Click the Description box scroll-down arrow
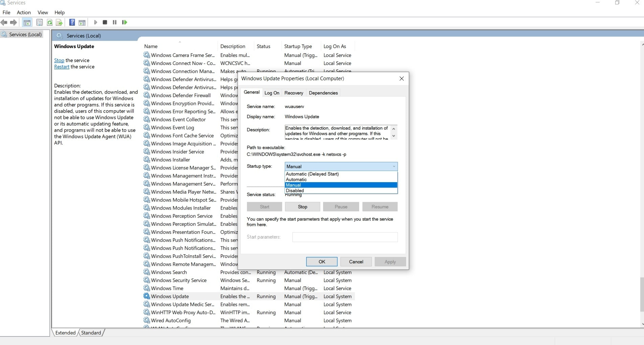Screen dimensions: 644x345 [394, 136]
